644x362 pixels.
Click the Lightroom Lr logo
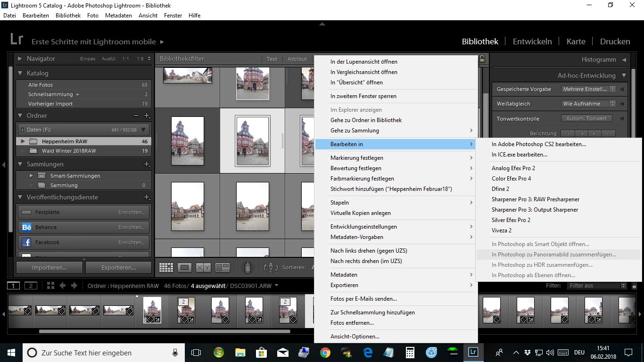[17, 40]
